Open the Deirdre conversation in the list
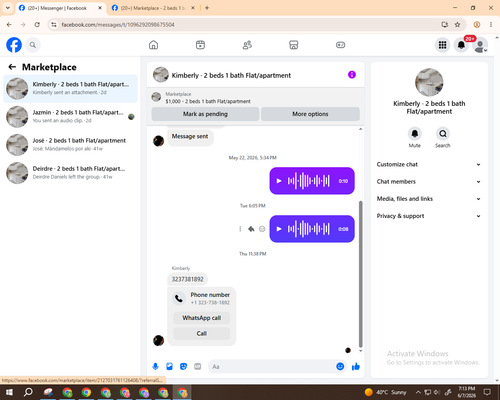This screenshot has height=400, width=500. coord(70,173)
